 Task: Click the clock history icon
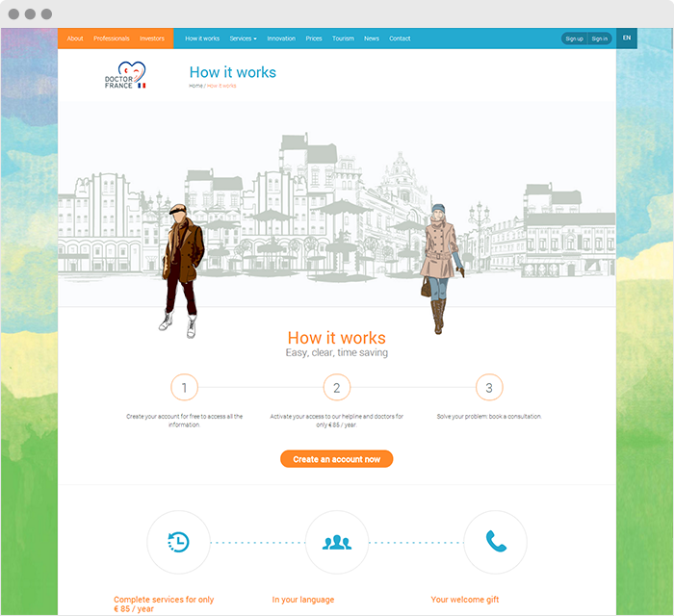coord(178,542)
